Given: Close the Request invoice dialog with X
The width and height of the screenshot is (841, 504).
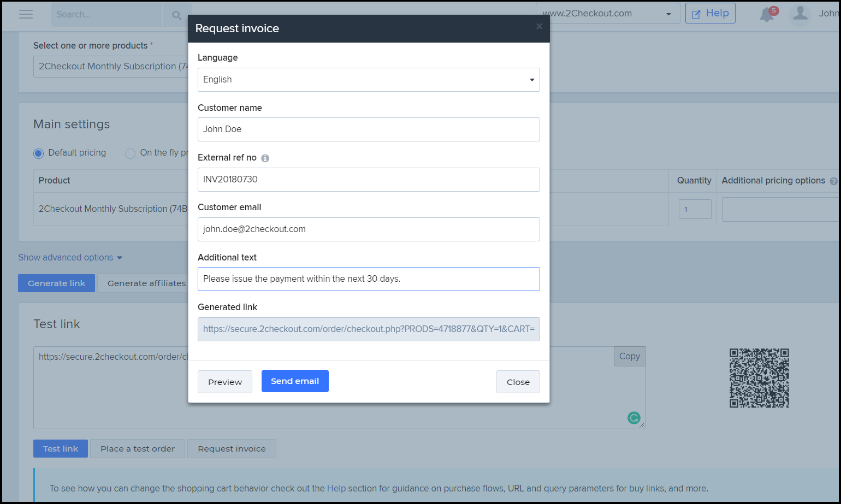Looking at the screenshot, I should (x=539, y=26).
